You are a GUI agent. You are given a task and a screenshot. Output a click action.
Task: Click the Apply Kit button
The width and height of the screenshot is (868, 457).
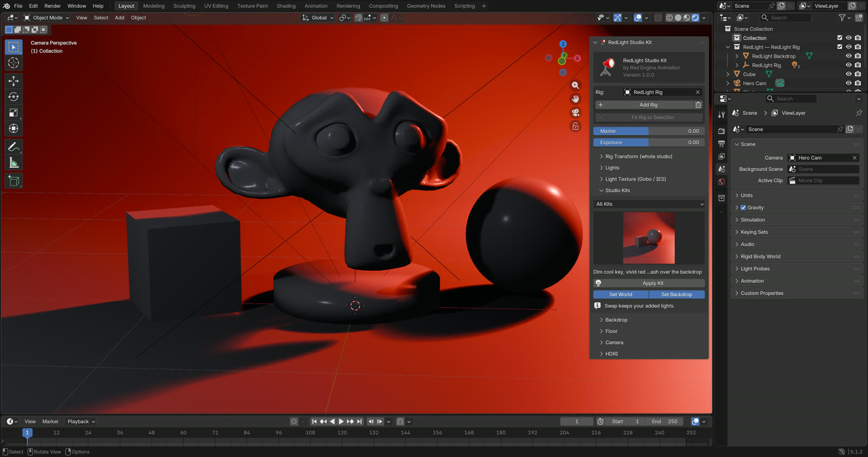tap(649, 283)
